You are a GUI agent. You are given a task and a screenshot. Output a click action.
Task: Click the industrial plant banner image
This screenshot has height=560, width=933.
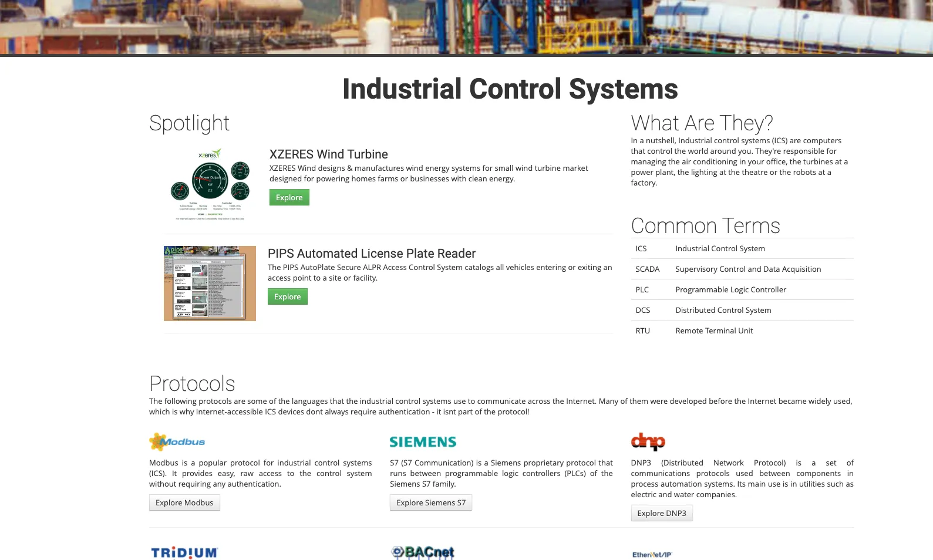(466, 27)
